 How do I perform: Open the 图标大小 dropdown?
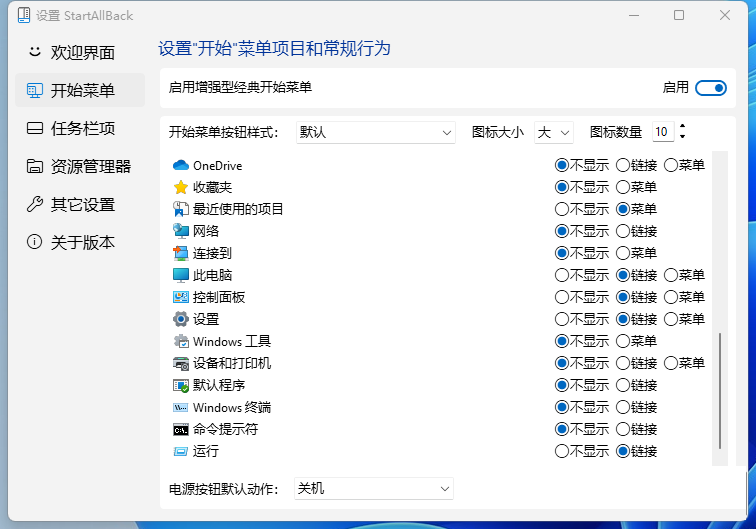pyautogui.click(x=554, y=132)
